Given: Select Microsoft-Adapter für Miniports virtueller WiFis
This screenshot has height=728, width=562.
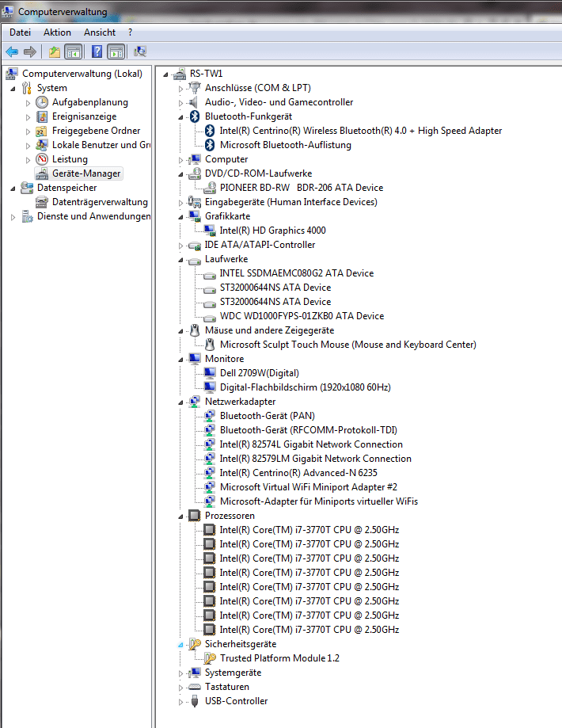Looking at the screenshot, I should point(319,502).
